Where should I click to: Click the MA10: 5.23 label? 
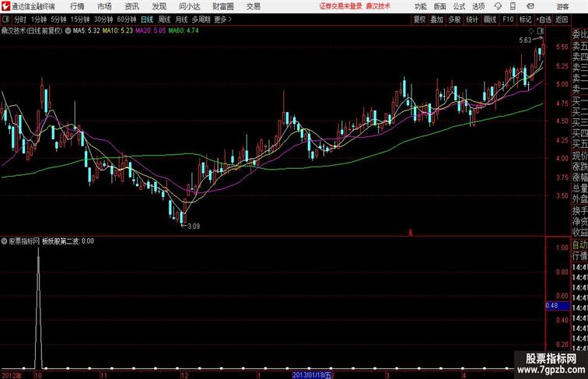coord(117,31)
